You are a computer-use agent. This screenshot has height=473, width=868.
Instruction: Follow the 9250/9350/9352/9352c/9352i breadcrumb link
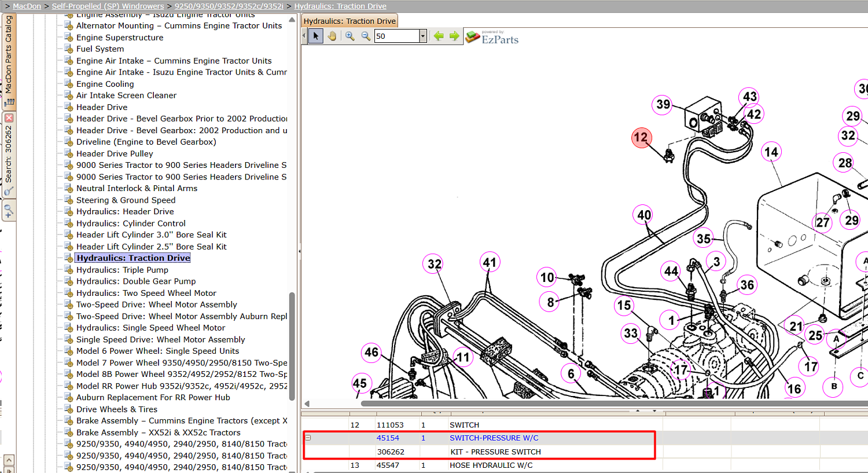[229, 6]
